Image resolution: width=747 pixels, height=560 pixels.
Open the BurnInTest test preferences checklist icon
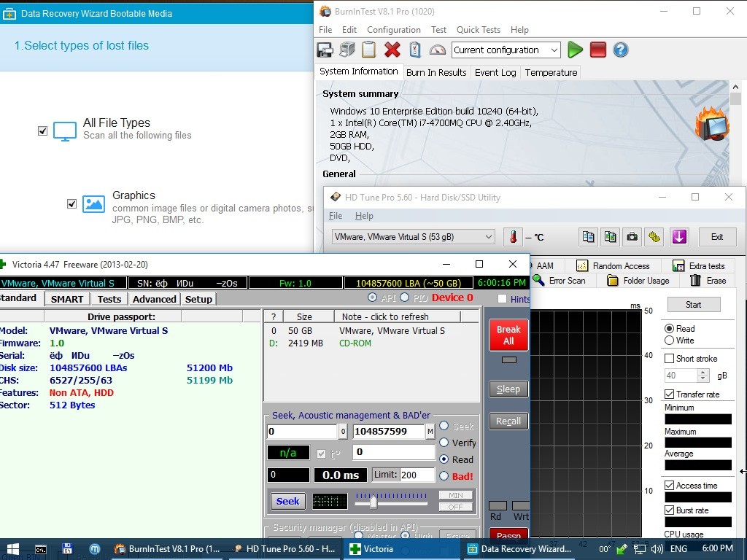pos(415,50)
